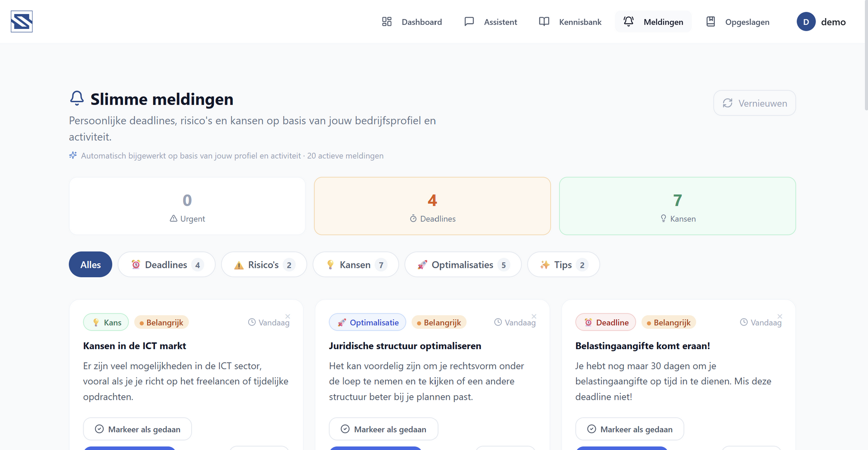Select the 4 Deadlines summary card

point(432,206)
